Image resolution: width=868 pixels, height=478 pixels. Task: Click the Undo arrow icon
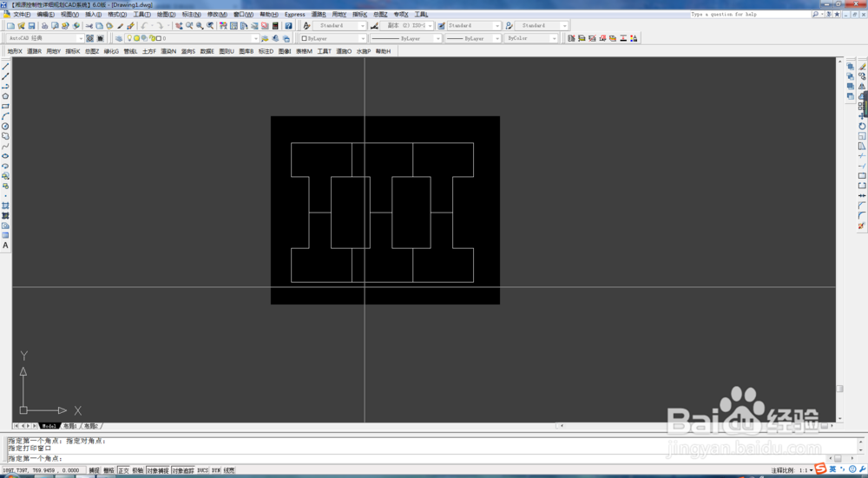144,26
